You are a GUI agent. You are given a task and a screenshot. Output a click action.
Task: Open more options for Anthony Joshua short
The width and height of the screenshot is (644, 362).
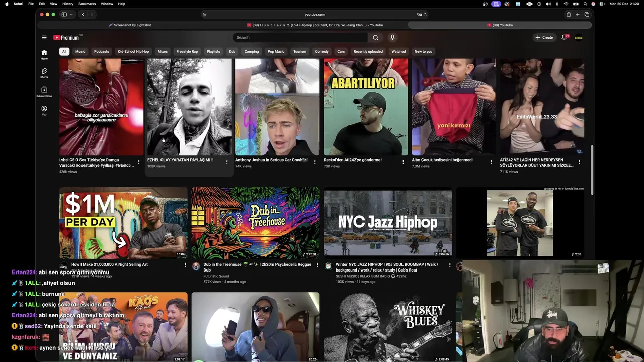315,162
